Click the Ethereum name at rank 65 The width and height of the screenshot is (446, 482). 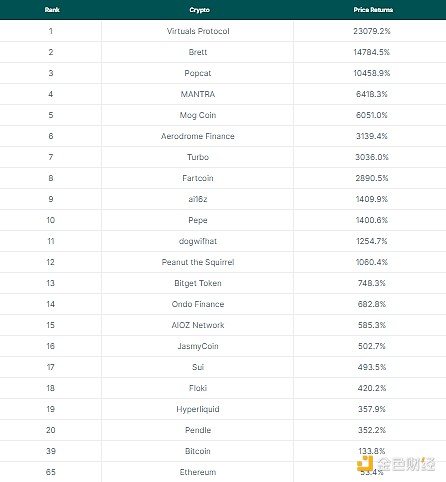tap(198, 472)
